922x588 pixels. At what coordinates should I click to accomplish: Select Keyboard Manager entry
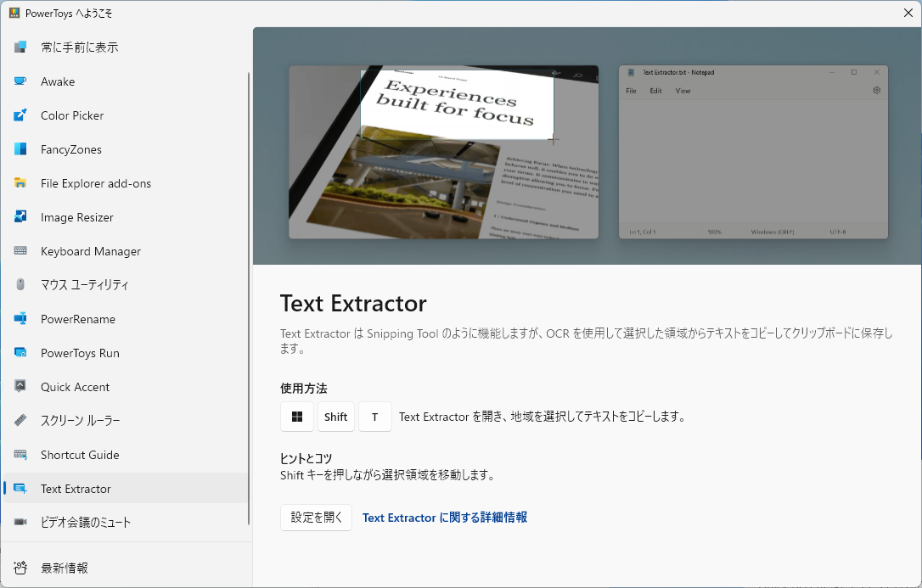[x=126, y=251]
